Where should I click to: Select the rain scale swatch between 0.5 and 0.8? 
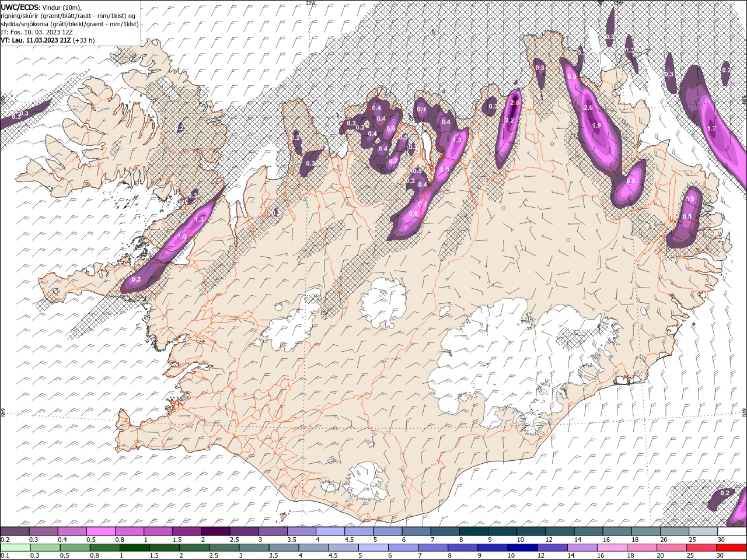coord(75,547)
